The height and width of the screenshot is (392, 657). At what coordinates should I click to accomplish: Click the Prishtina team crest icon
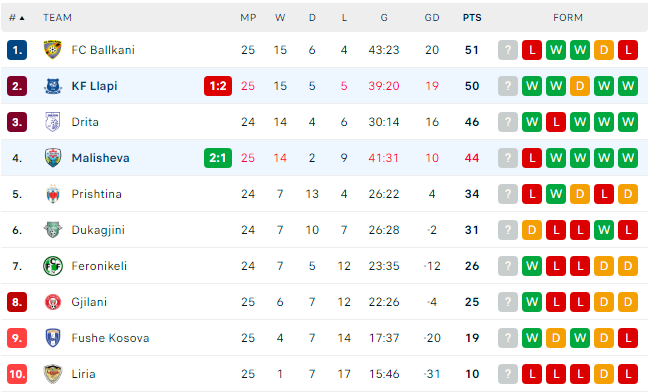53,194
